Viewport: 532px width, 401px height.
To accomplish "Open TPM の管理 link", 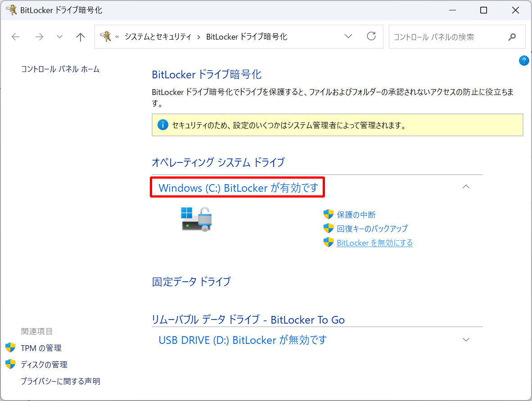I will coord(41,348).
